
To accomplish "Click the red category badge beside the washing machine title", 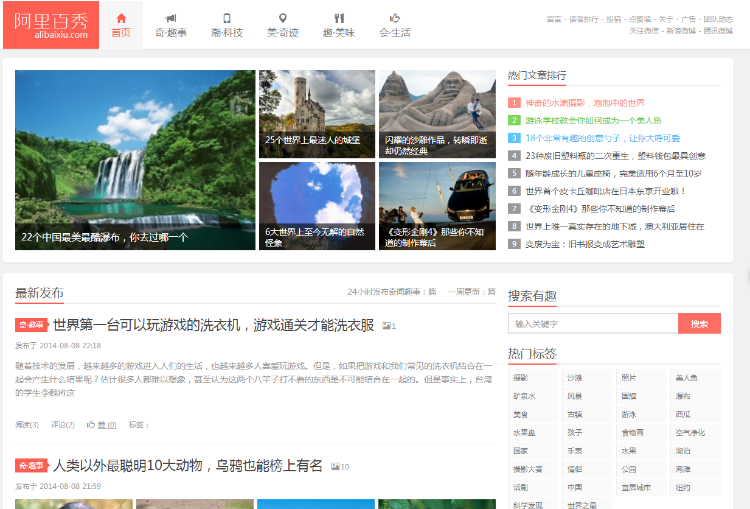I will click(x=32, y=325).
